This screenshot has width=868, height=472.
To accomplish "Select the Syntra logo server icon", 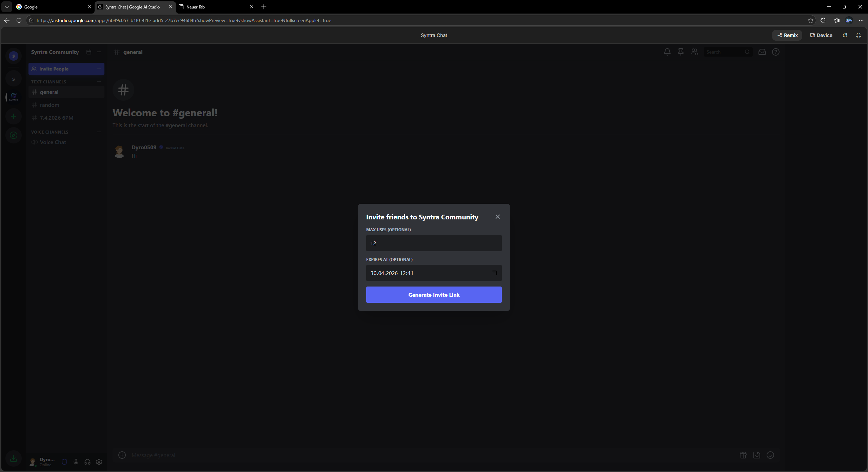I will [14, 97].
